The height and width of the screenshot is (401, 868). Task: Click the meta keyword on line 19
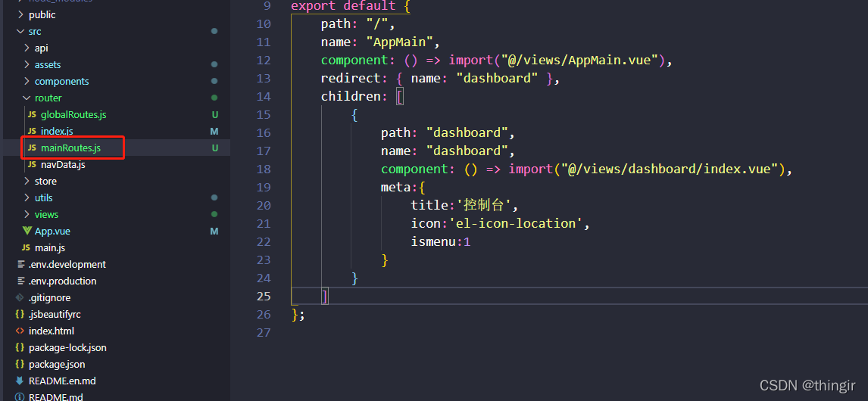pyautogui.click(x=395, y=187)
